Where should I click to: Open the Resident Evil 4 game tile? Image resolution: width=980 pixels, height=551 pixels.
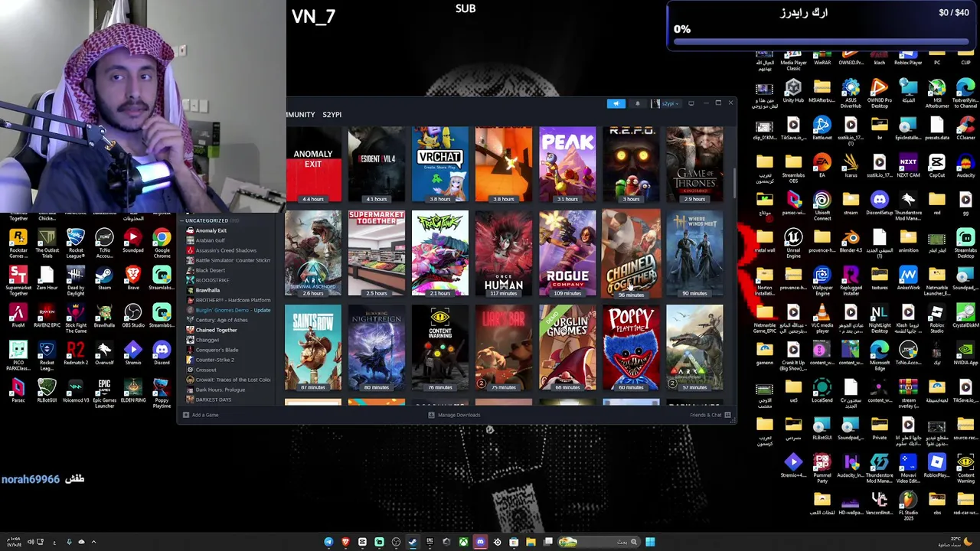376,165
